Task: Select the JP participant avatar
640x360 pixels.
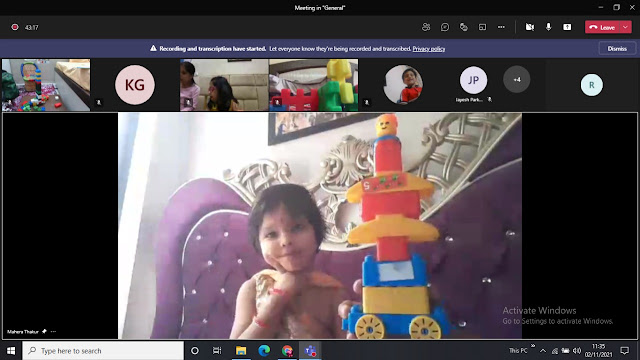Action: [473, 80]
